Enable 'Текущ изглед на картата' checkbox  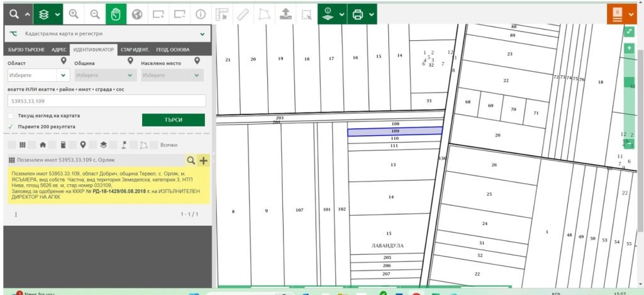[x=11, y=116]
